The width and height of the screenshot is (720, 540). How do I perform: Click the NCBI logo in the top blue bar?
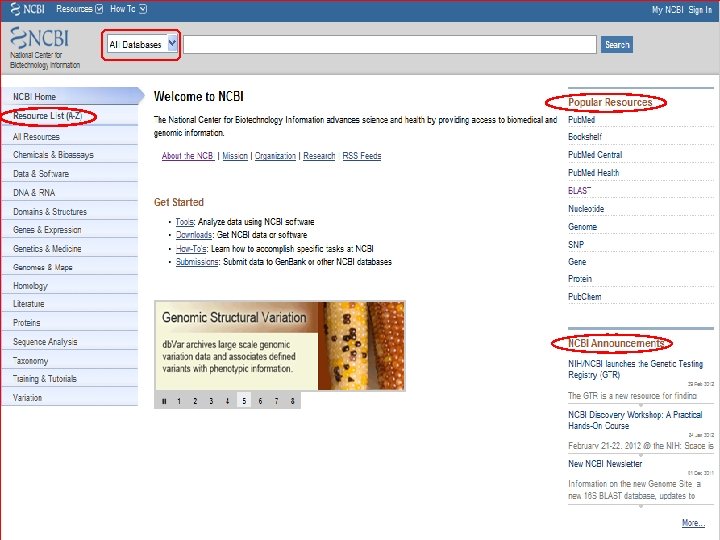tap(27, 9)
